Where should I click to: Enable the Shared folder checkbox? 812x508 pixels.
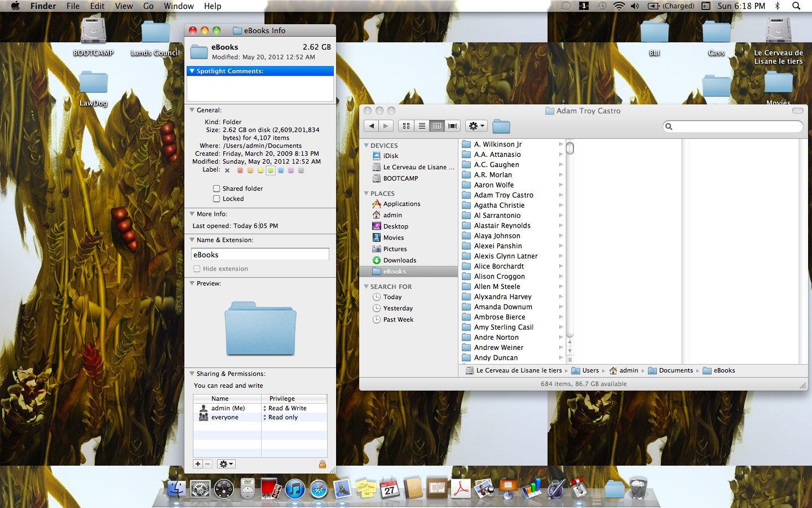coord(217,189)
